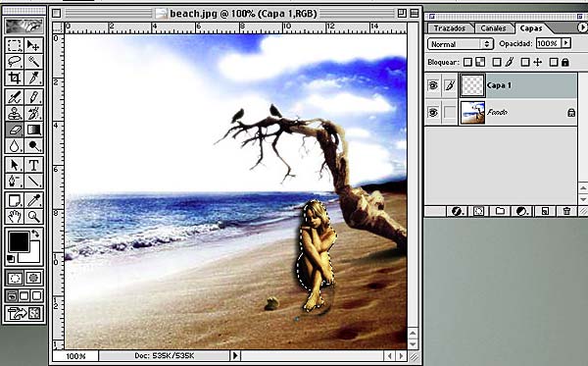Pick the Type tool
Viewport: 588px width, 366px height.
click(x=33, y=165)
